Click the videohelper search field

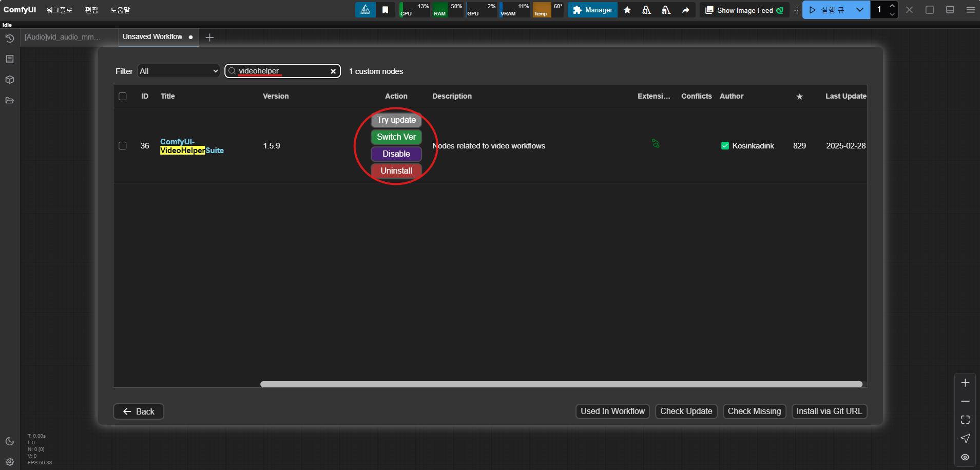pos(282,71)
